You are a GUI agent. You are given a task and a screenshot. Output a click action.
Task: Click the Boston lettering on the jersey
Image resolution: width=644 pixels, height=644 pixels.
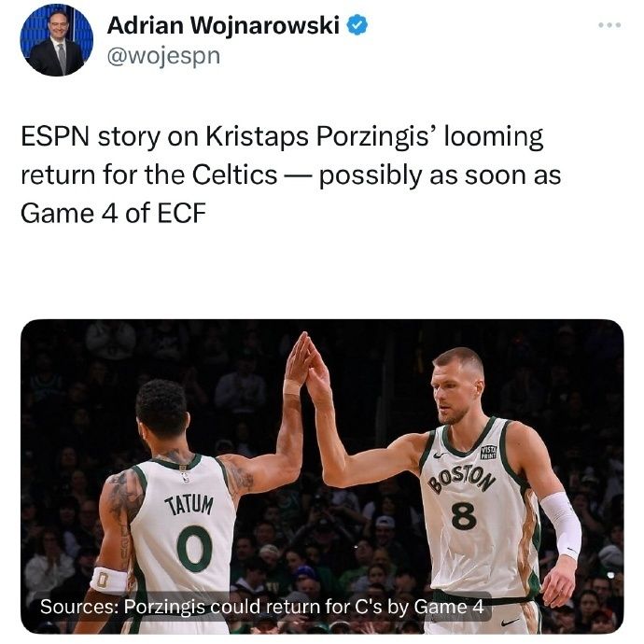[461, 480]
